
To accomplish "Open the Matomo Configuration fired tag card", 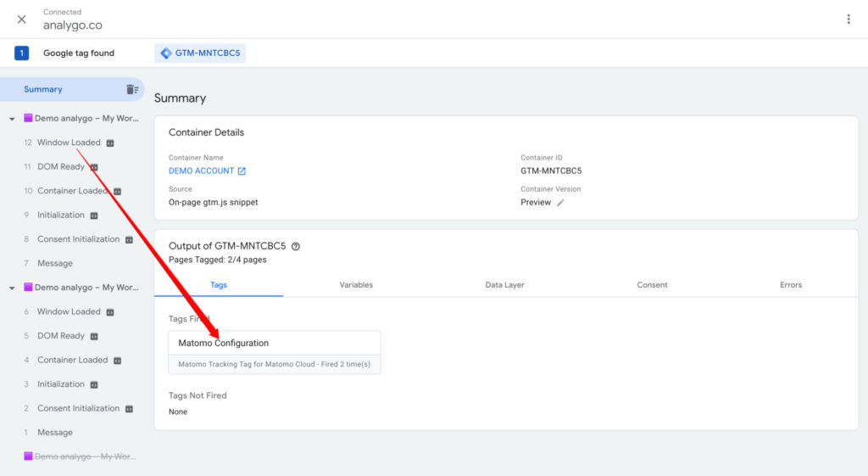I will [275, 352].
